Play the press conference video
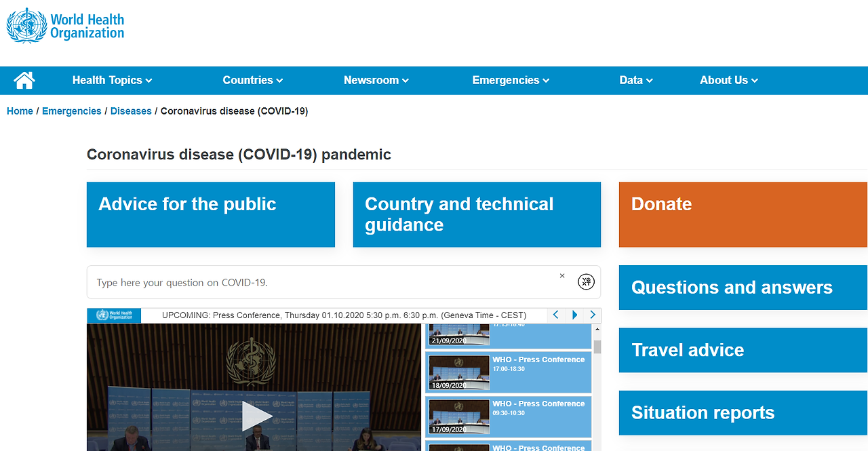Screen dimensions: 868x451 [x=257, y=415]
